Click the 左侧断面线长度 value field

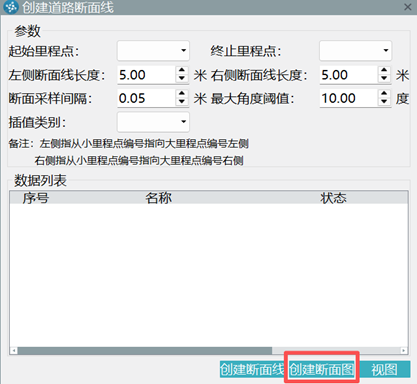[146, 75]
